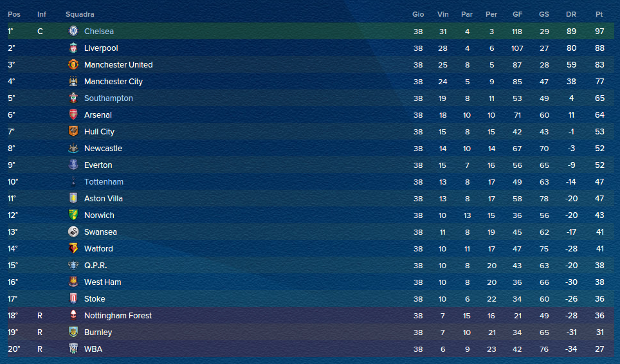Screen dimensions: 620x364
Task: Open the Tottenham team link
Action: [104, 182]
